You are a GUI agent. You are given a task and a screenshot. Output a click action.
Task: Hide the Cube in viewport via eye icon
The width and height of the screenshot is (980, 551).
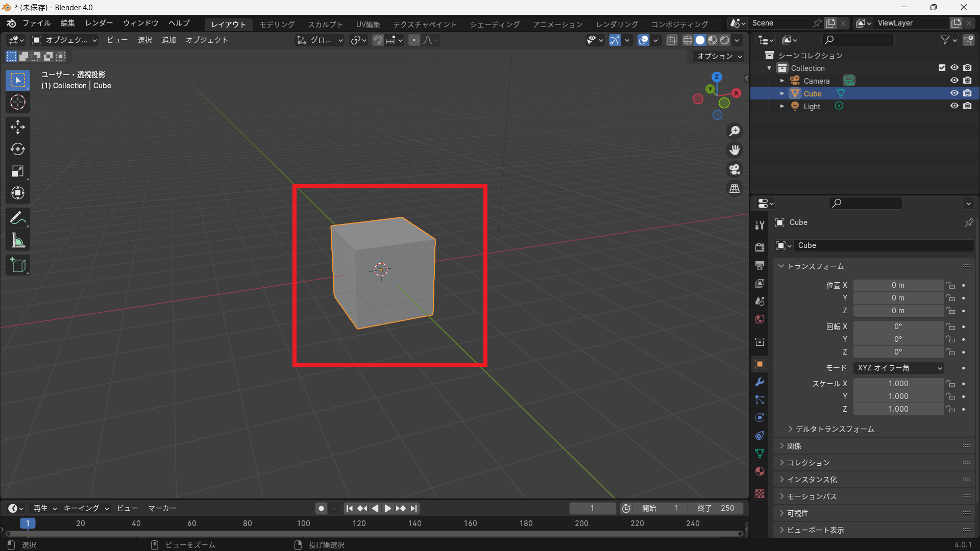954,93
